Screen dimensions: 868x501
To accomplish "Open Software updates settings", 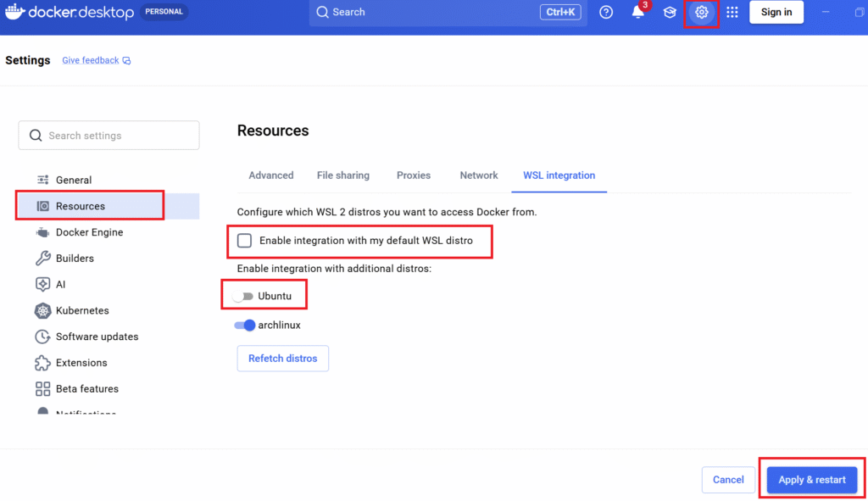I will pyautogui.click(x=97, y=337).
